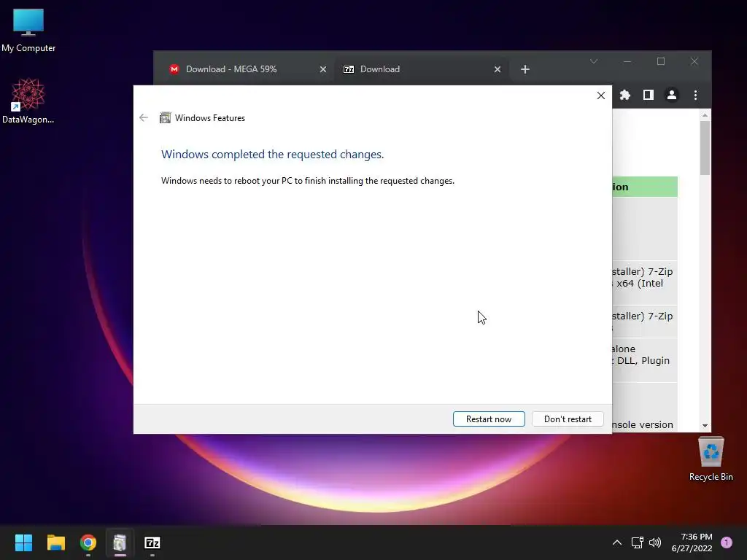The height and width of the screenshot is (560, 747).
Task: Go back with Windows Features back arrow
Action: click(144, 117)
